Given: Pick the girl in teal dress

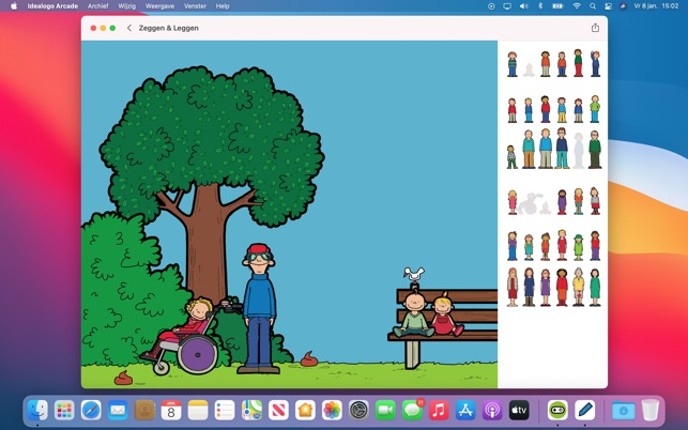Looking at the screenshot, I should click(x=529, y=247).
